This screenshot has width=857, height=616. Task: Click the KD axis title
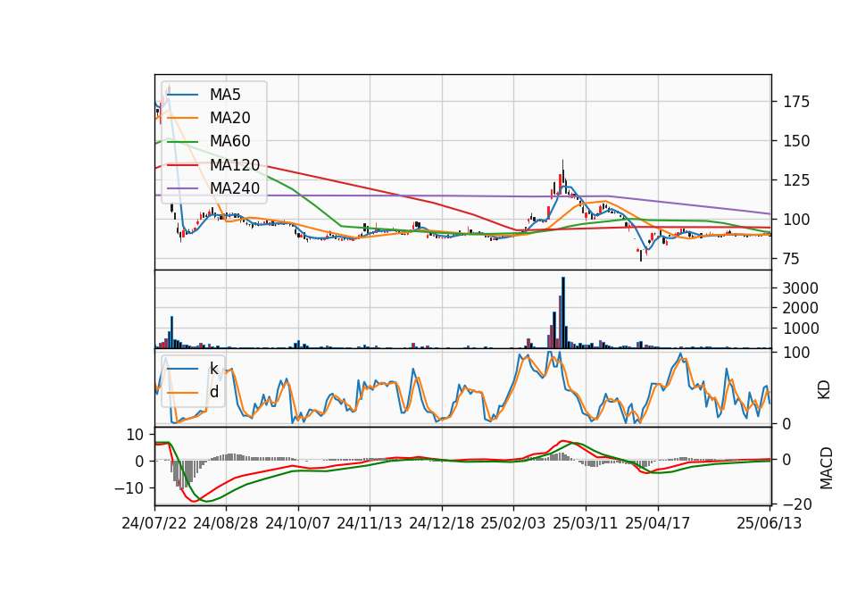point(824,390)
